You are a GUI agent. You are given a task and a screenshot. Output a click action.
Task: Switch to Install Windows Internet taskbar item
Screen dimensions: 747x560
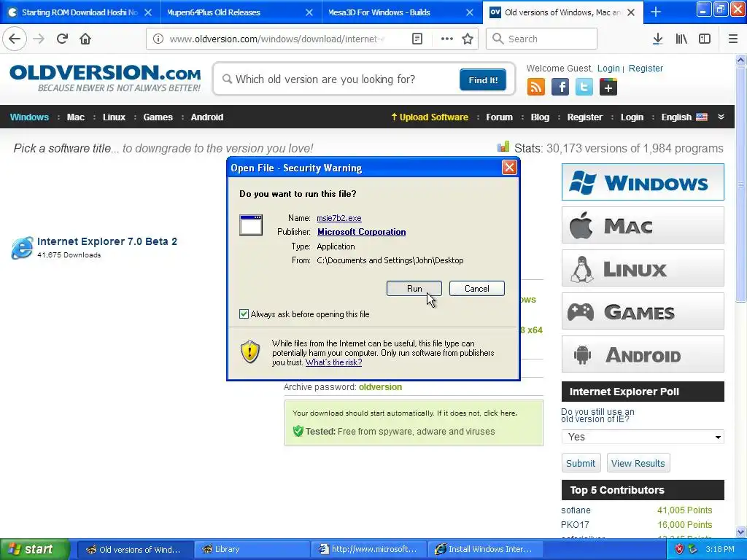coord(485,549)
